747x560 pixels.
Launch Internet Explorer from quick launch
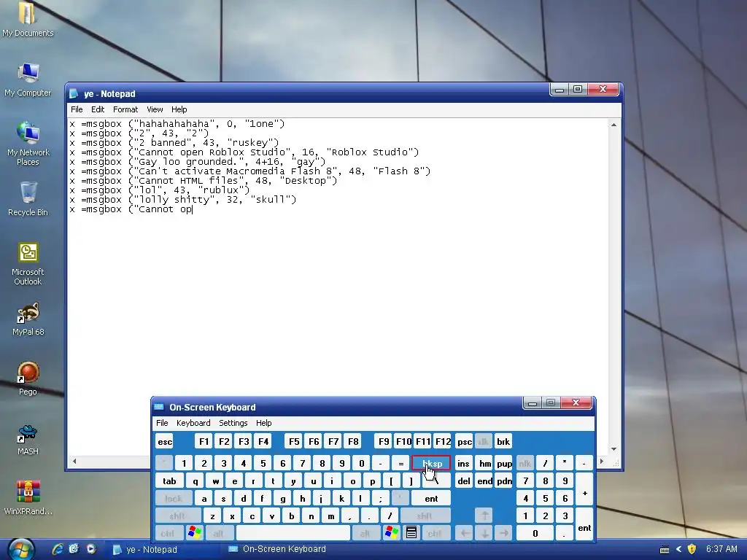click(x=58, y=549)
